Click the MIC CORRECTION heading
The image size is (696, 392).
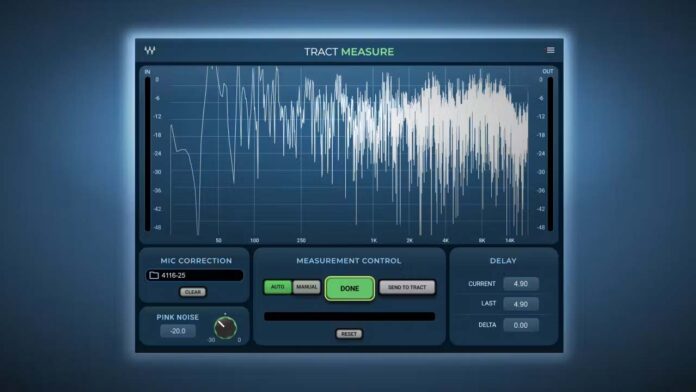(196, 261)
